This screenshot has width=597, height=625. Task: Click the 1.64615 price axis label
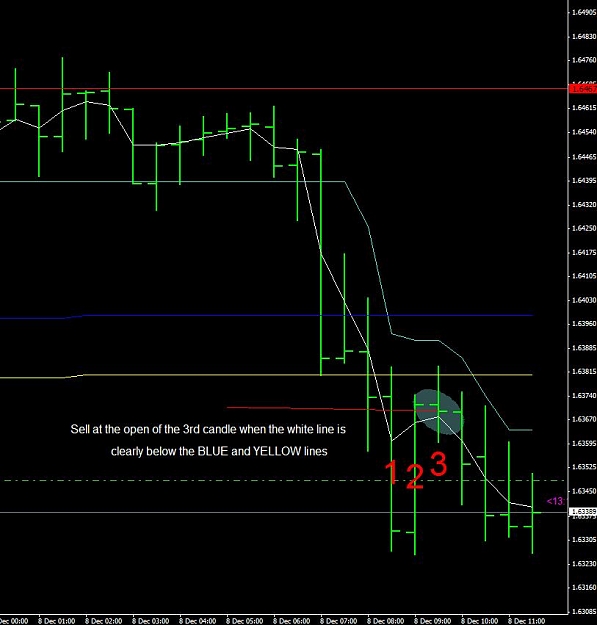point(584,108)
